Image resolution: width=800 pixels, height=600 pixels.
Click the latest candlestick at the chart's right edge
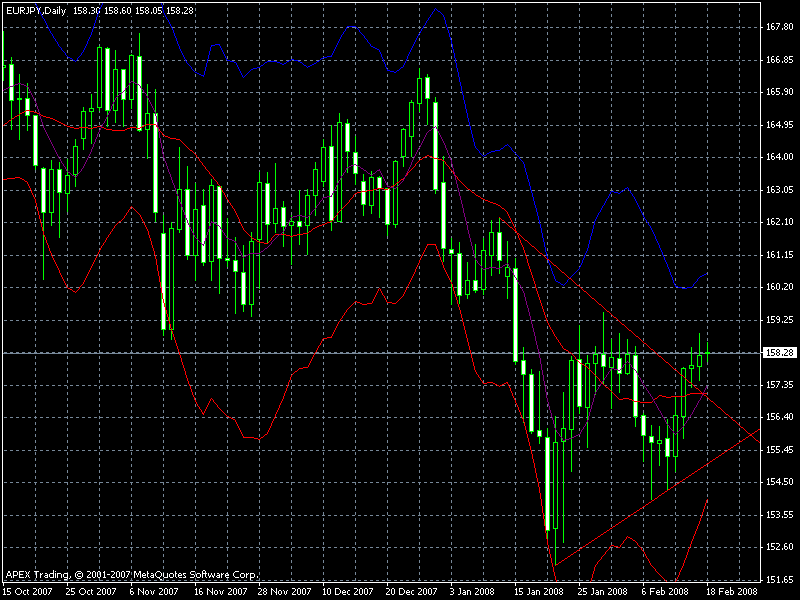(x=707, y=353)
